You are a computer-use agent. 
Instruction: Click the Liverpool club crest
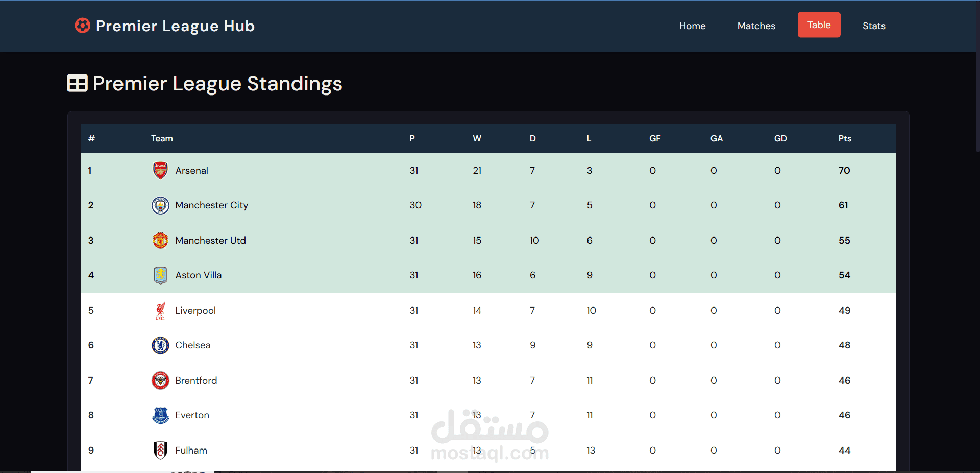click(160, 311)
